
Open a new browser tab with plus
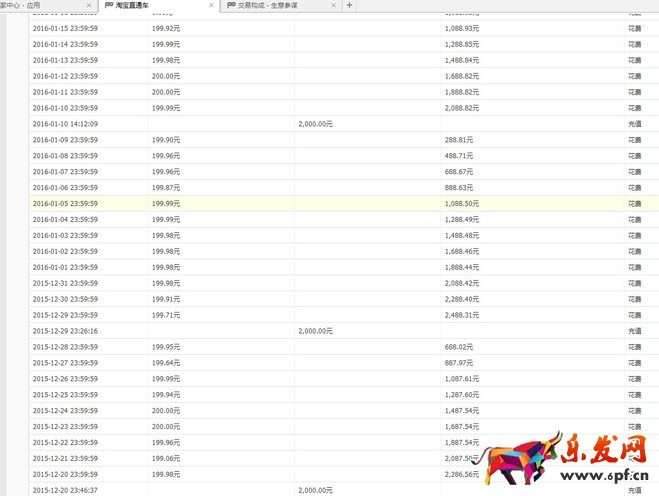point(349,5)
